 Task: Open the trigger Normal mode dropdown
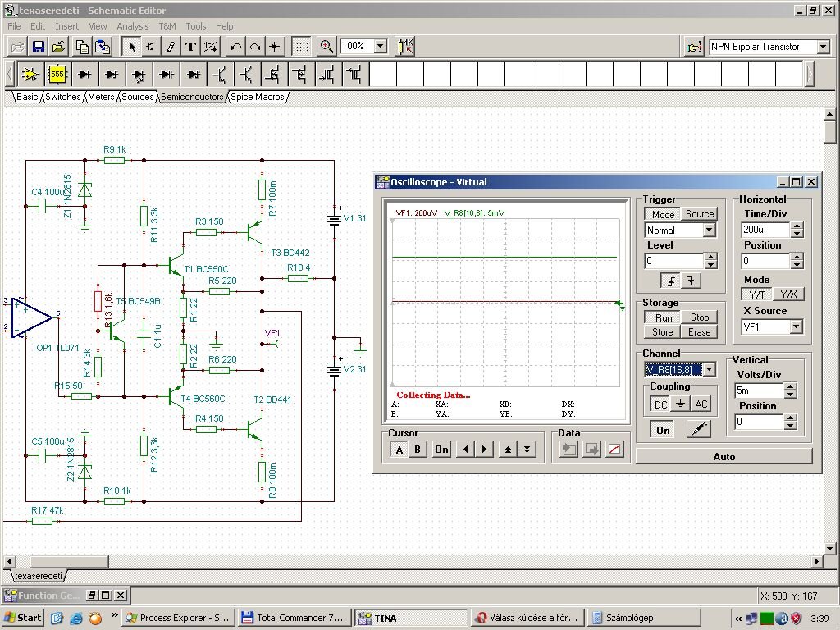click(709, 231)
